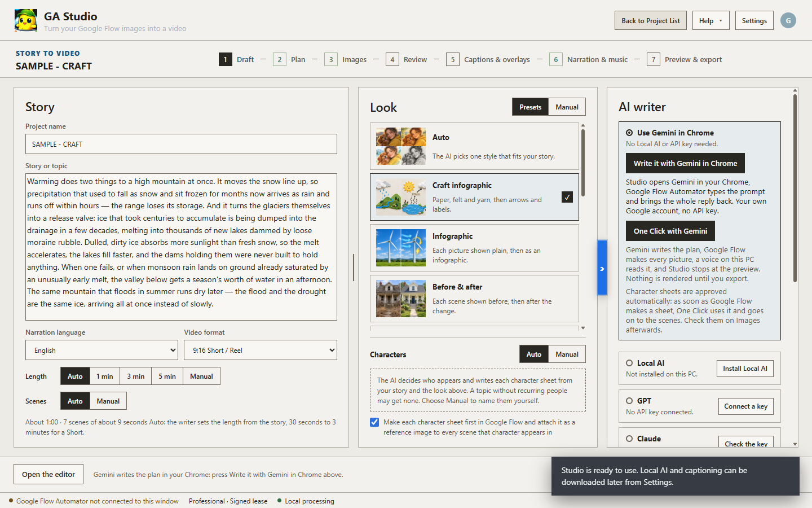Viewport: 812px width, 508px height.
Task: Click step number 7 badge
Action: tap(654, 59)
